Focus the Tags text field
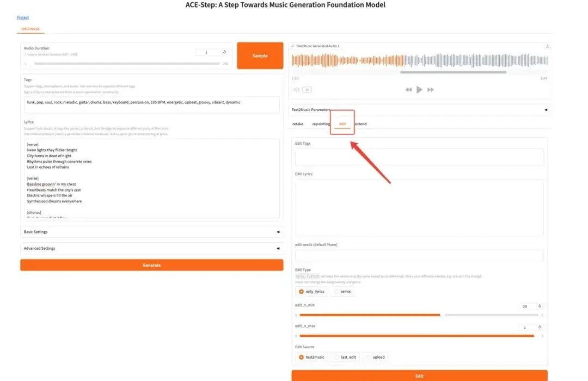Screen dimensions: 588x381 151,105
